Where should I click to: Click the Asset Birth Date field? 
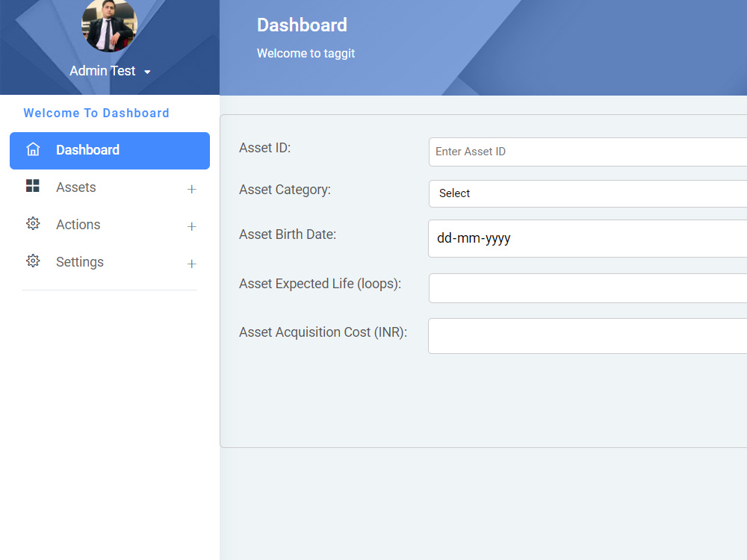[x=588, y=239]
